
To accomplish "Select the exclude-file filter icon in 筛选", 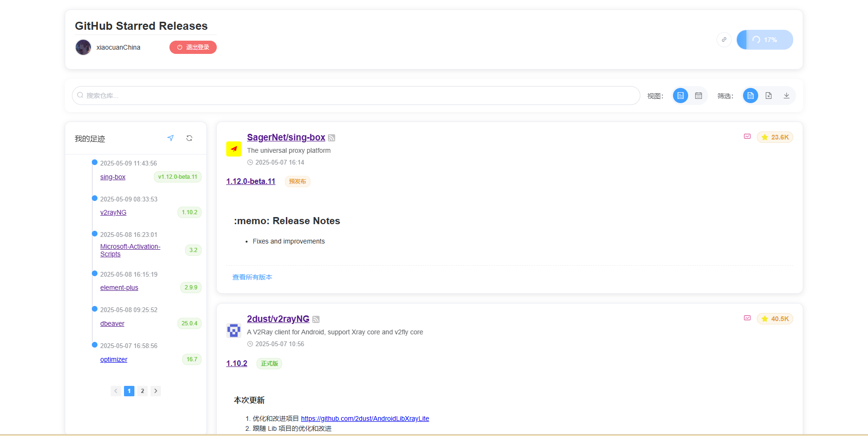I will (768, 95).
